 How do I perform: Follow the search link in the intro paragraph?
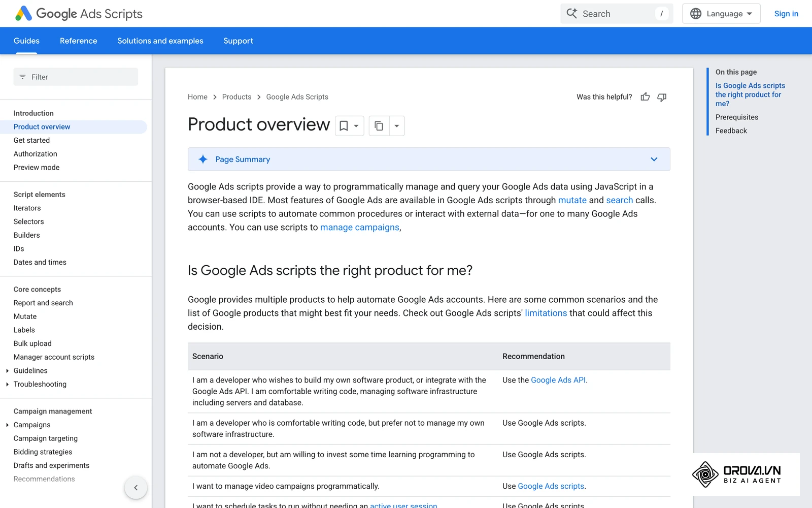[x=619, y=200]
